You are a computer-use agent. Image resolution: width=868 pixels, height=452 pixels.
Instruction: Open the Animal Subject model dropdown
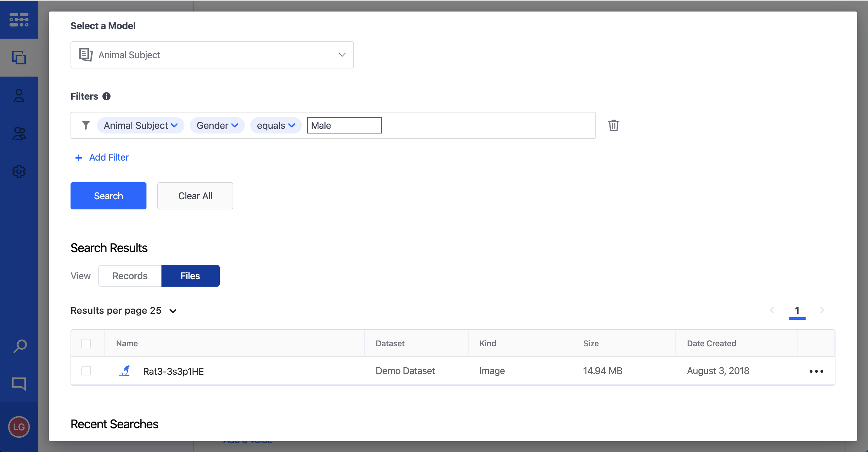tap(212, 55)
